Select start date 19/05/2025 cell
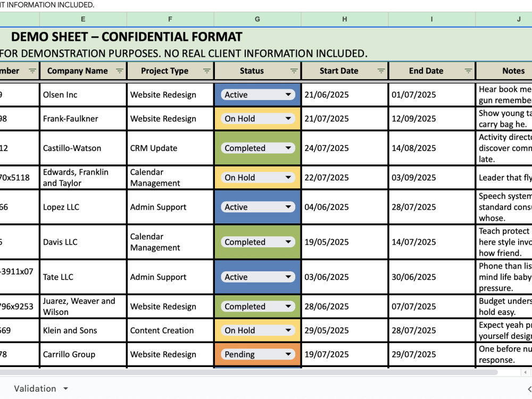 345,242
